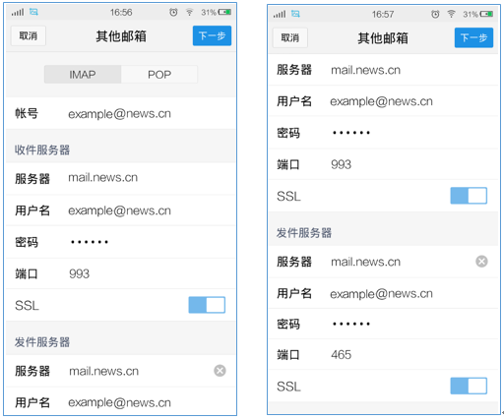Screen dimensions: 504x420
Task: Tap the alarm clock icon in left status bar
Action: pos(173,12)
